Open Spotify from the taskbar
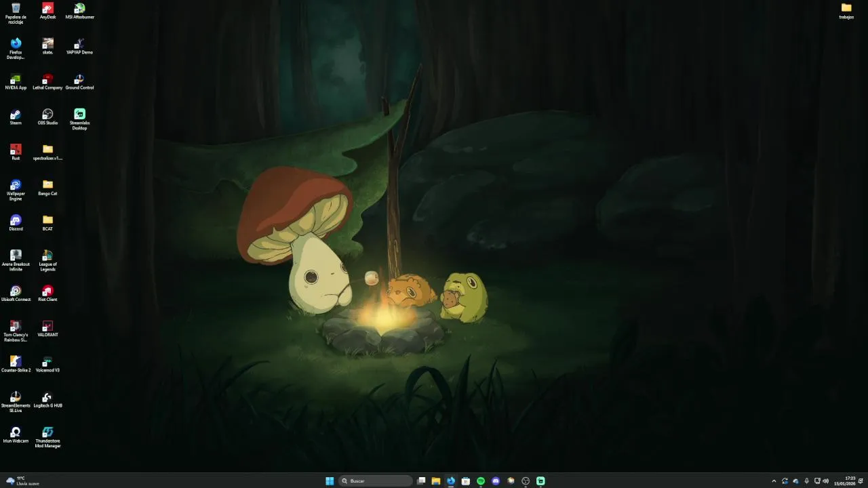 click(481, 481)
